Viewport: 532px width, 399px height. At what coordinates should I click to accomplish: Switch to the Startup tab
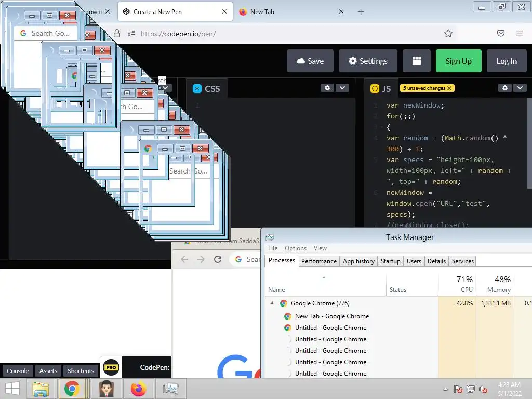tap(391, 261)
